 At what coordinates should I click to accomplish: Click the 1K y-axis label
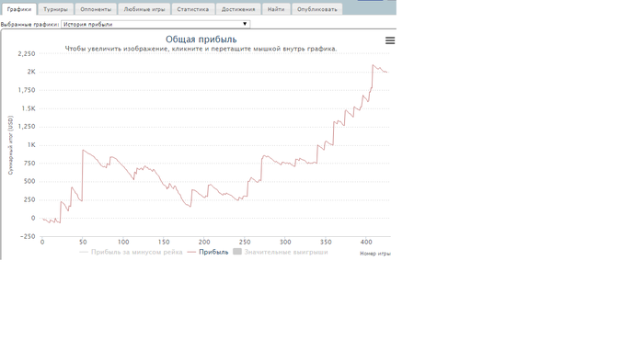pos(31,145)
